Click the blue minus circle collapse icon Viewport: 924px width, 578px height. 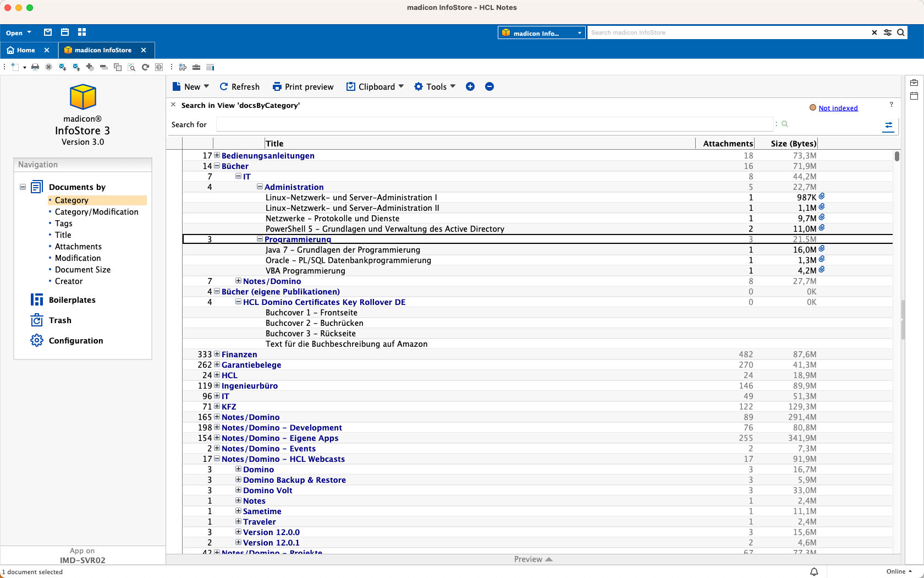click(490, 86)
